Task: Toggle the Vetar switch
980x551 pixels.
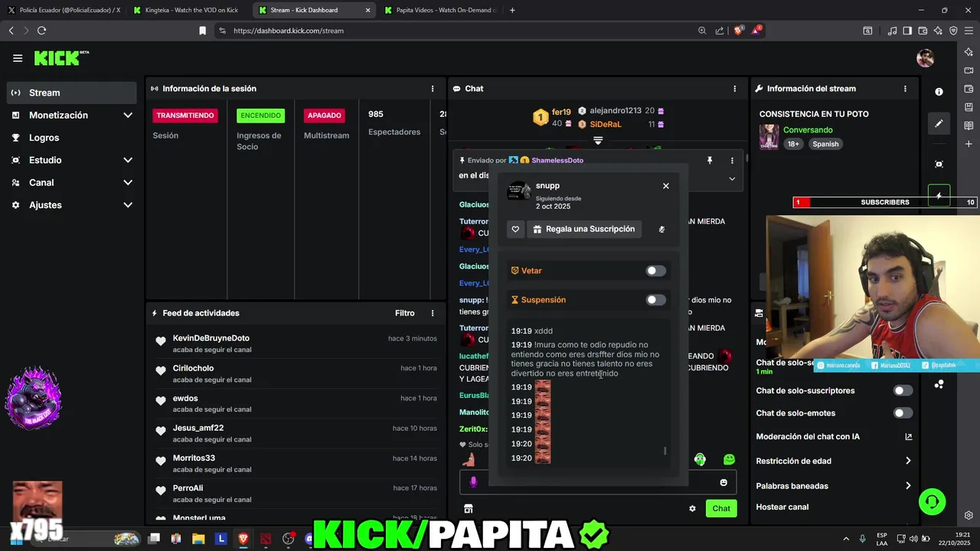Action: coord(655,271)
